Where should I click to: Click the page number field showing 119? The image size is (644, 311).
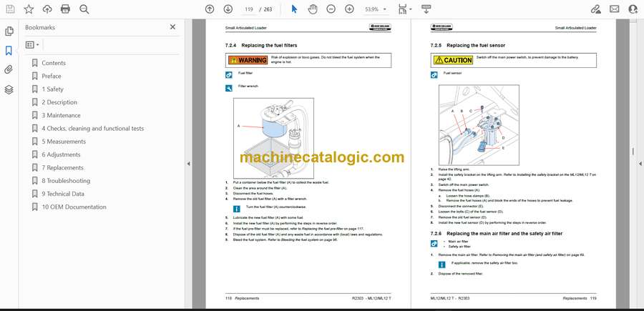point(248,9)
